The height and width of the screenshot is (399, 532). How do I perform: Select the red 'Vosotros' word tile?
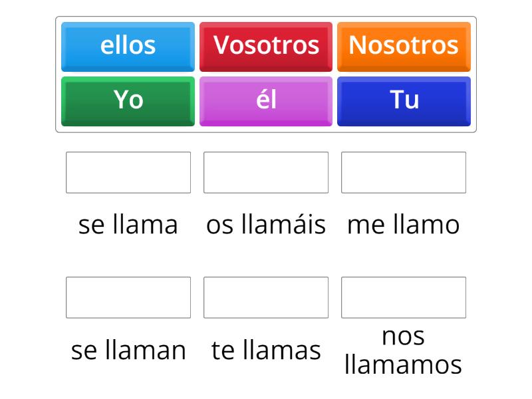point(266,45)
